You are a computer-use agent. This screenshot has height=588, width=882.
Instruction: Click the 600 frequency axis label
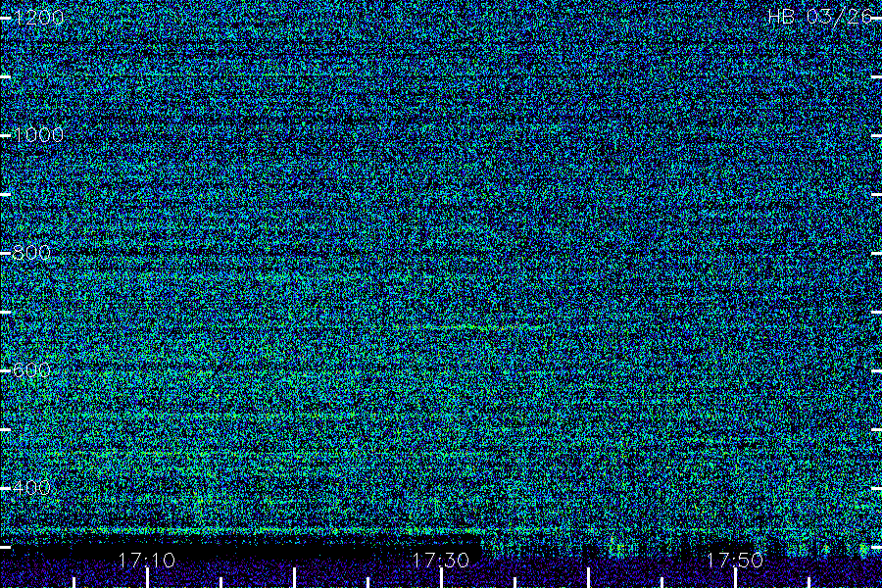tap(31, 369)
